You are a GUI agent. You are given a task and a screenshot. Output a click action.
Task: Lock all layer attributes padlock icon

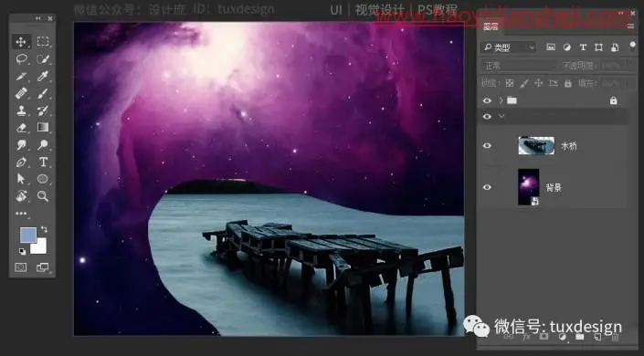tap(567, 83)
